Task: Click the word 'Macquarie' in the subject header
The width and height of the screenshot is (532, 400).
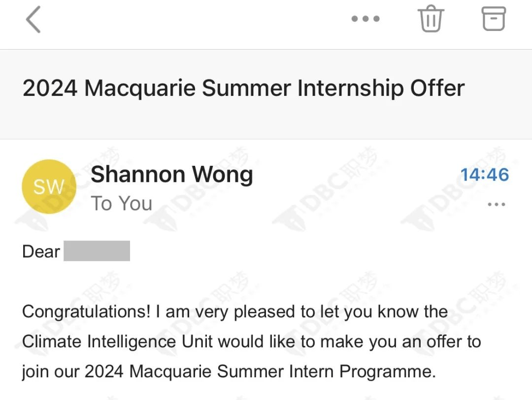Action: tap(140, 89)
